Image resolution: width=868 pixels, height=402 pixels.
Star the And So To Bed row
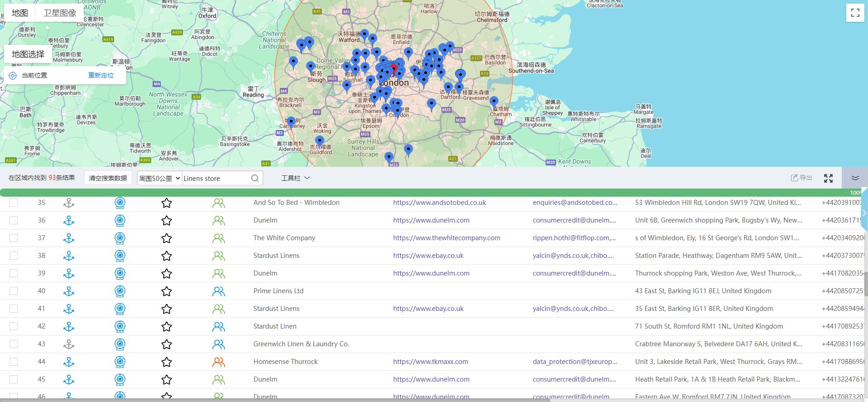[167, 203]
